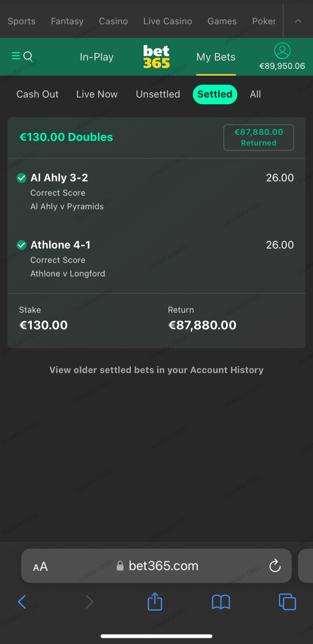Image resolution: width=313 pixels, height=644 pixels.
Task: Open the hamburger menu icon
Action: coord(15,56)
